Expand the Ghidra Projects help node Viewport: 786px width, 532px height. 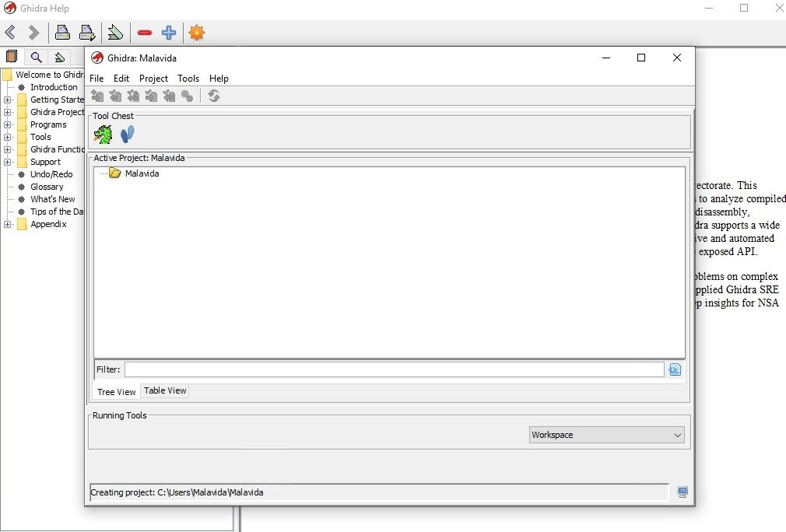click(7, 112)
